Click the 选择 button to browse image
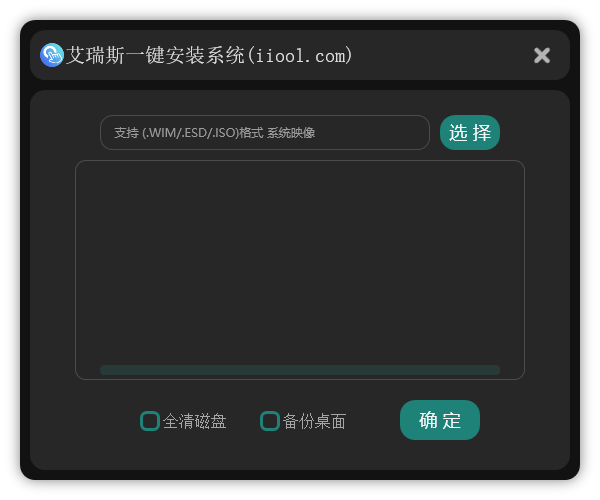The width and height of the screenshot is (600, 500). tap(470, 132)
